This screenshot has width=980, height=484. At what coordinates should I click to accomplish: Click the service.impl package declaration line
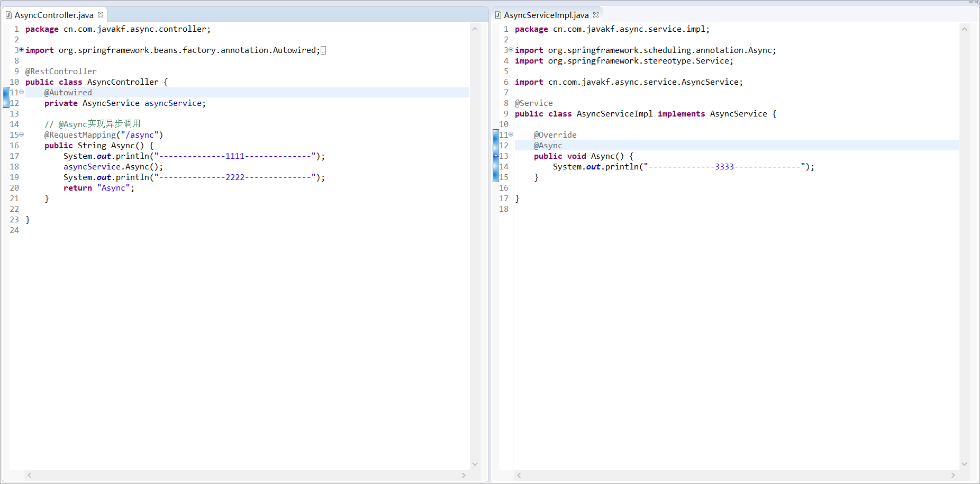[612, 29]
